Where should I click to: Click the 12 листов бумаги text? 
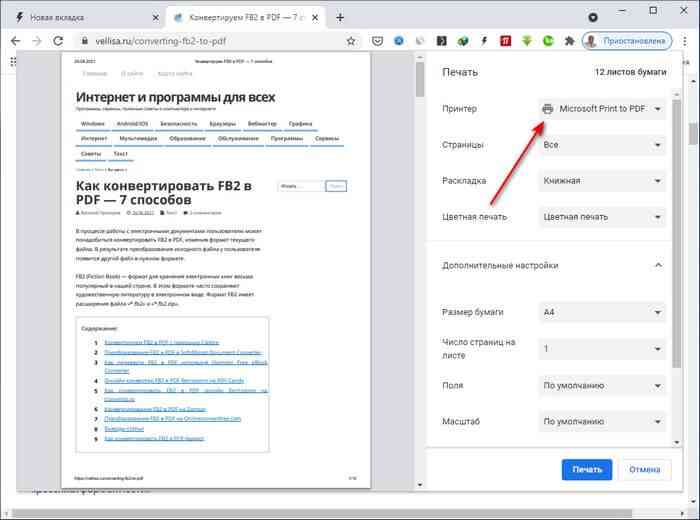(630, 72)
